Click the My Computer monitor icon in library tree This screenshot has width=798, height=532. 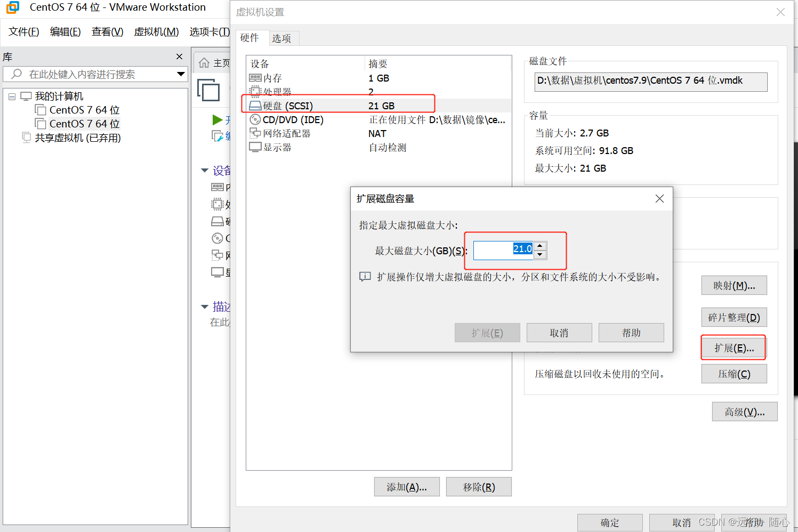[26, 96]
